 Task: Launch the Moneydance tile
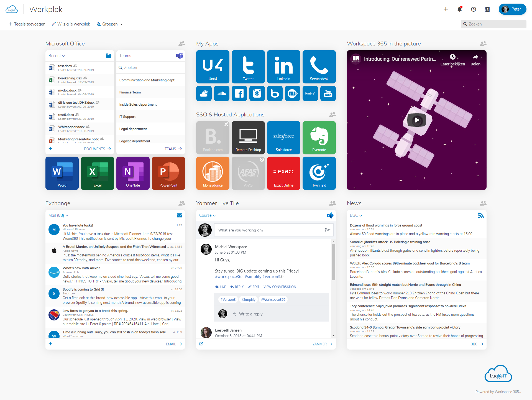click(213, 173)
